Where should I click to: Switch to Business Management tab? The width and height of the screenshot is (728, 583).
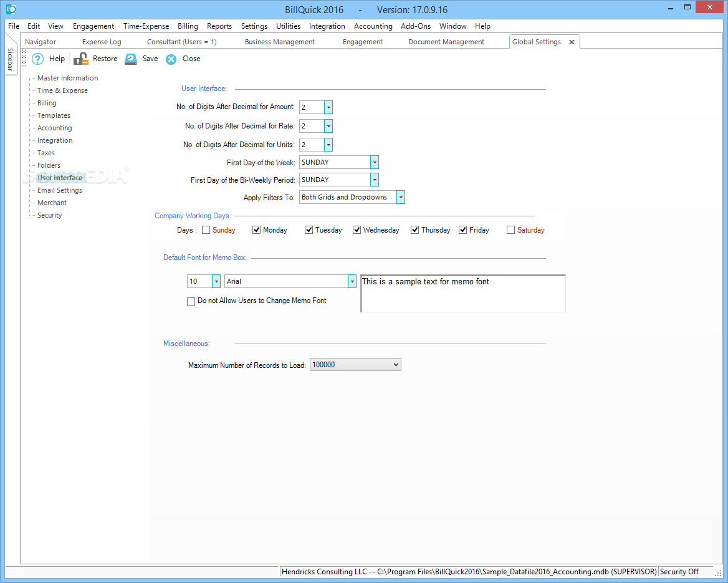tap(280, 42)
